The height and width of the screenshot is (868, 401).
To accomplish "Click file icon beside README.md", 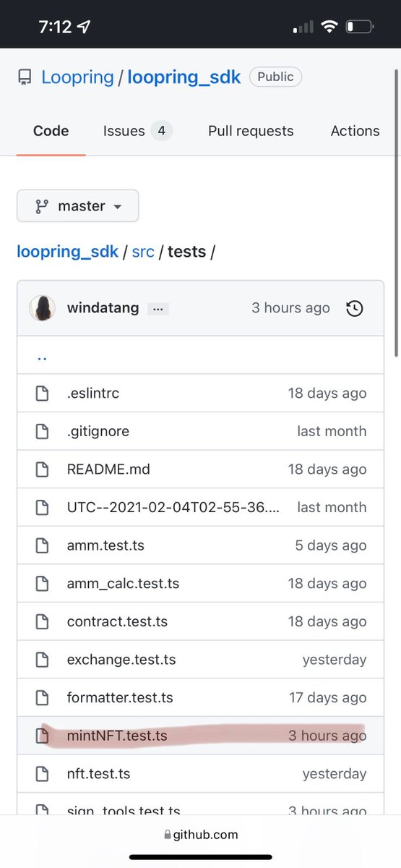I will [x=43, y=469].
